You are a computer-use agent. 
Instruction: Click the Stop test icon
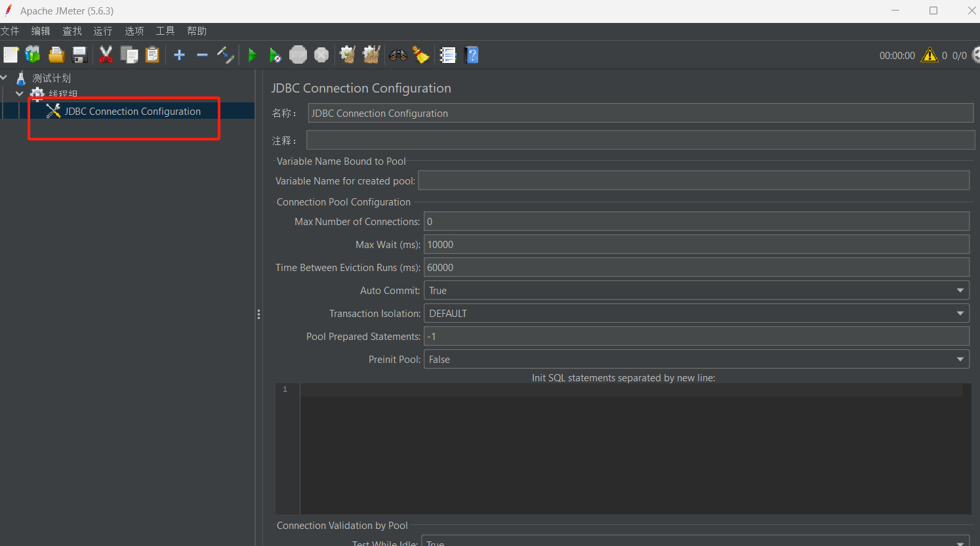(x=298, y=55)
